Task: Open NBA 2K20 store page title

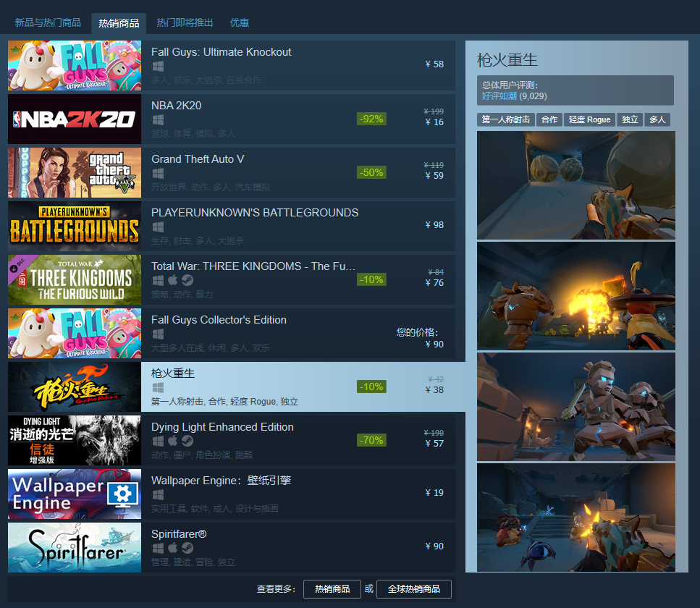Action: pyautogui.click(x=177, y=106)
